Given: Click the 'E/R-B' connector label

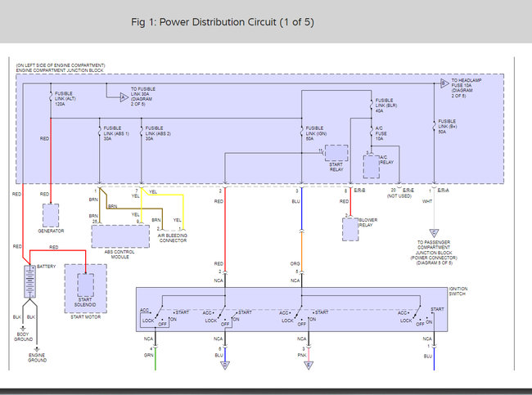Looking at the screenshot, I should [x=359, y=191].
